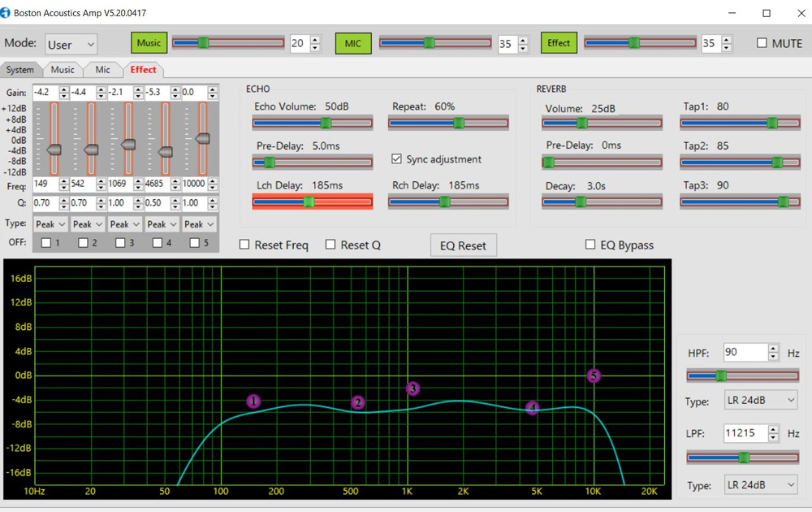Enable the Reset Q checkbox
This screenshot has width=812, height=512.
tap(330, 245)
